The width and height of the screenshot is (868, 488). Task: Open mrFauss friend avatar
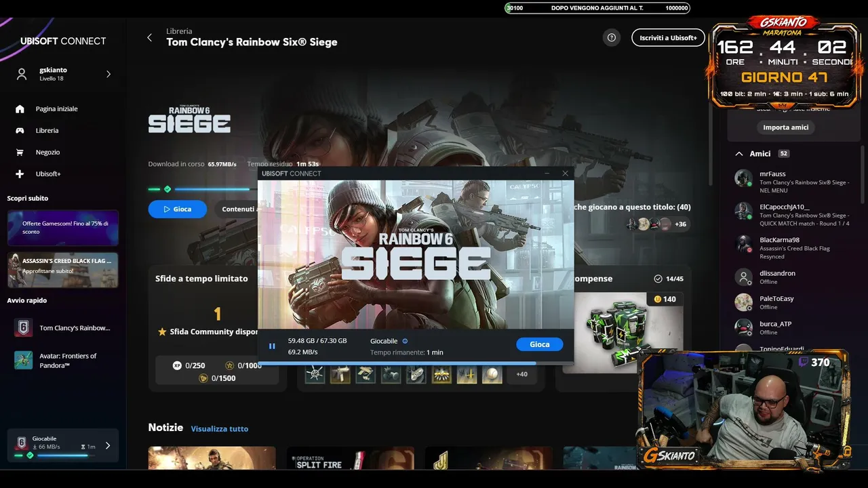743,178
